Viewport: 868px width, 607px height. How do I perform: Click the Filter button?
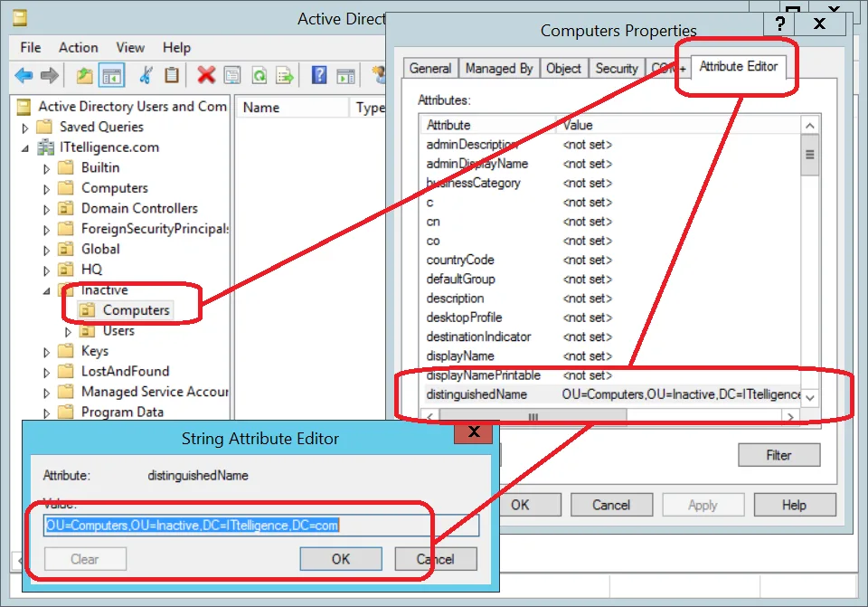point(778,455)
